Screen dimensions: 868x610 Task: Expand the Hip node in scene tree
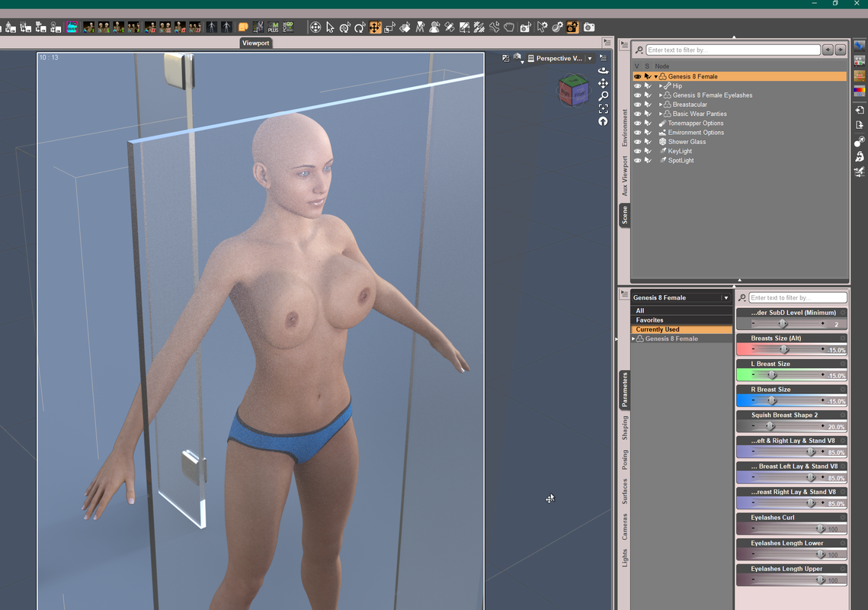click(x=661, y=86)
